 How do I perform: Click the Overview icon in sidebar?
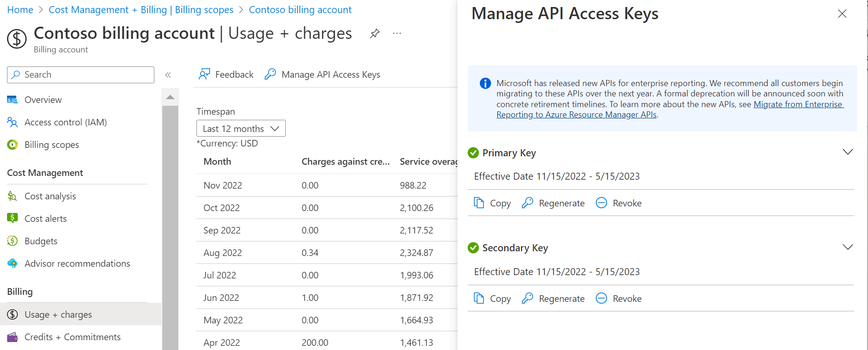pos(13,100)
